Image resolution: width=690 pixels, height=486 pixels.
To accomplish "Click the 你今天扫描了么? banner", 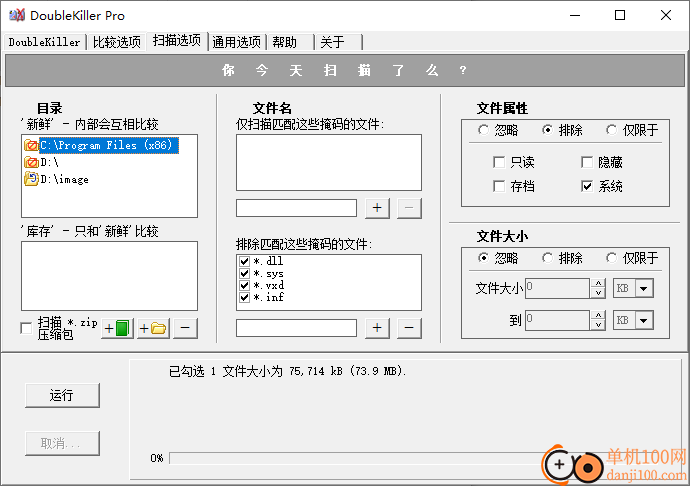I will pyautogui.click(x=345, y=70).
